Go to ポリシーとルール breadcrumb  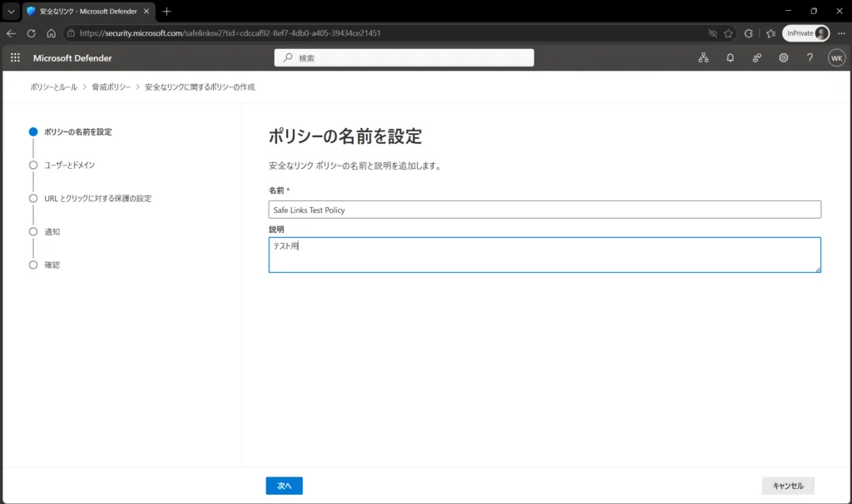(54, 86)
